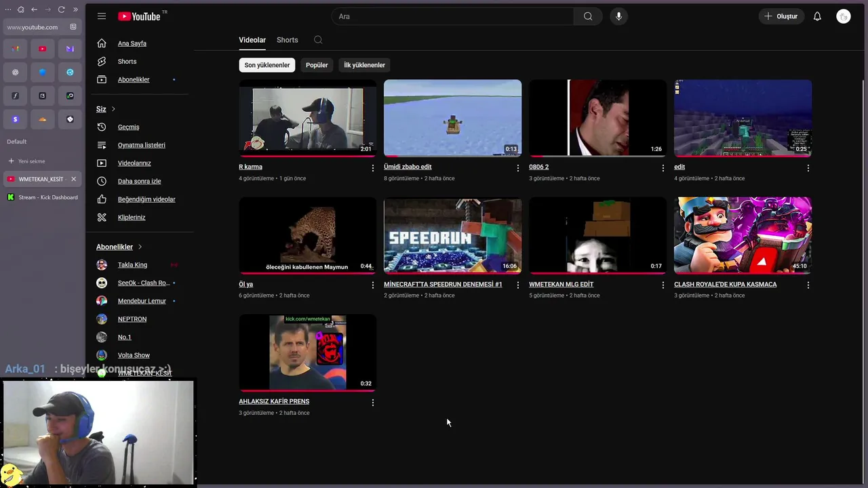
Task: Open more options for R karma
Action: tap(372, 168)
